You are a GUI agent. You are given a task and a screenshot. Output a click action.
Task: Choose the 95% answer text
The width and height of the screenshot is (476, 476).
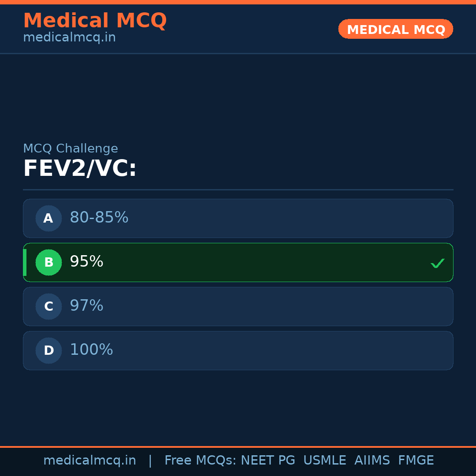coord(86,262)
